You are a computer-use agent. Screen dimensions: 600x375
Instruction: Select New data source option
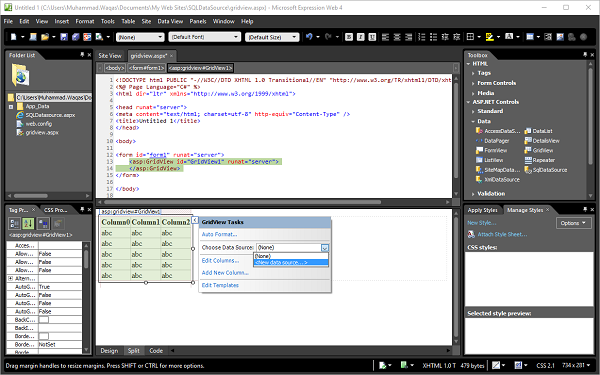pos(291,262)
